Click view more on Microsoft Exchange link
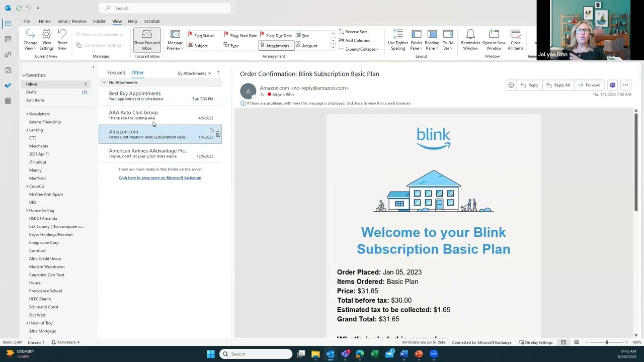 coord(160,177)
